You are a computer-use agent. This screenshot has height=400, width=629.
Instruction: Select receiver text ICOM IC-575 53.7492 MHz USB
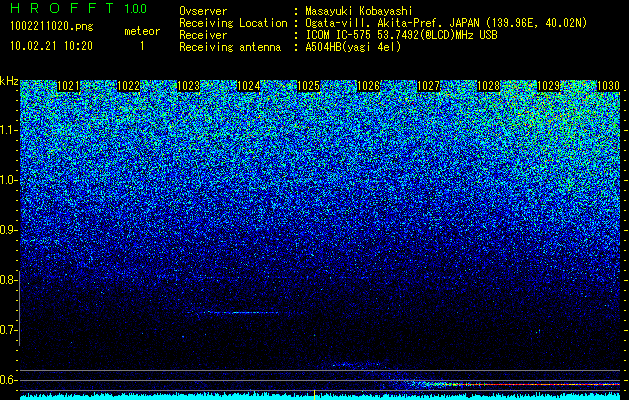tap(401, 35)
